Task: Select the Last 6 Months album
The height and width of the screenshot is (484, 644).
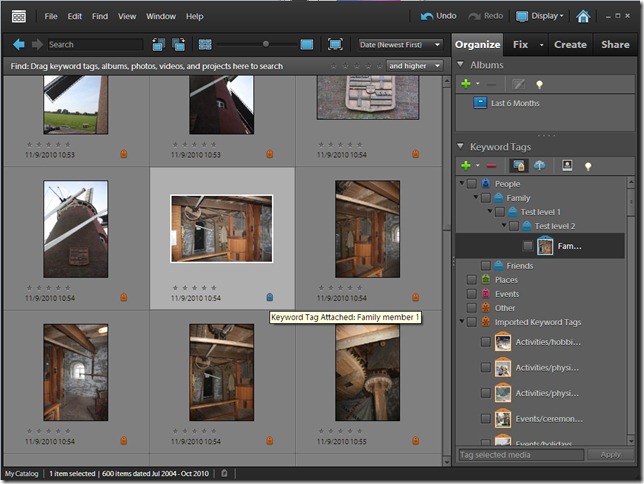Action: coord(516,102)
